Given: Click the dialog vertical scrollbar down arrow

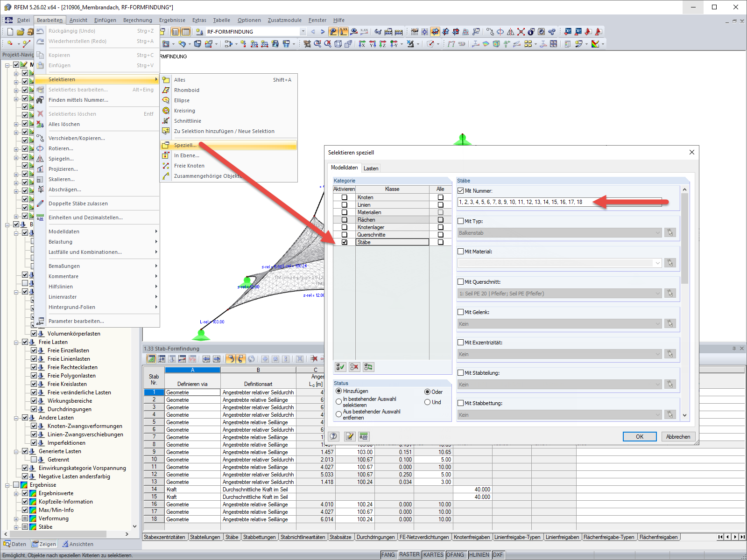Looking at the screenshot, I should click(x=684, y=415).
